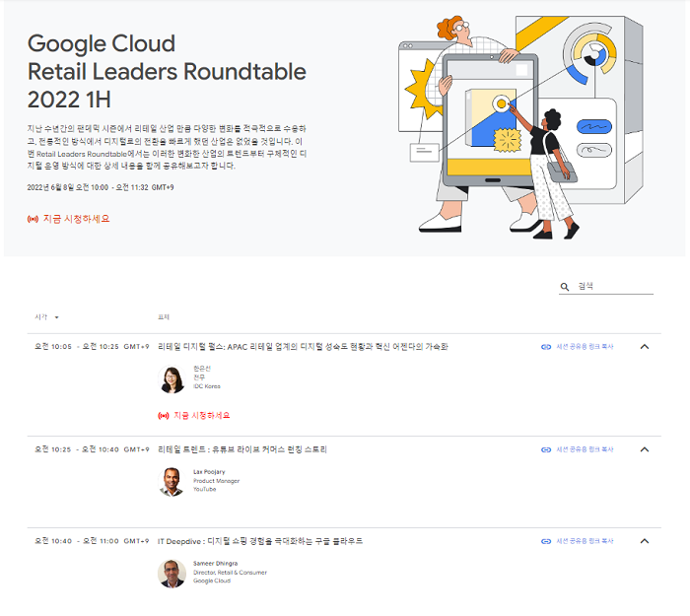
Task: Click the link icon beside the 10:05 session
Action: [546, 347]
